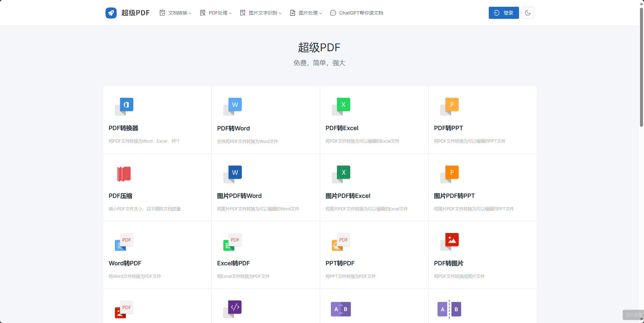Open the PDF转换器 tool icon
The image size is (644, 323).
(x=124, y=106)
